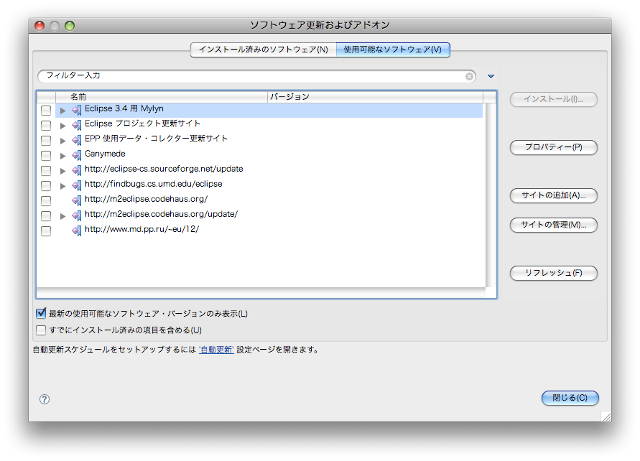This screenshot has width=640, height=461.
Task: Switch to インストール済みのソフトウェア tab
Action: (262, 49)
